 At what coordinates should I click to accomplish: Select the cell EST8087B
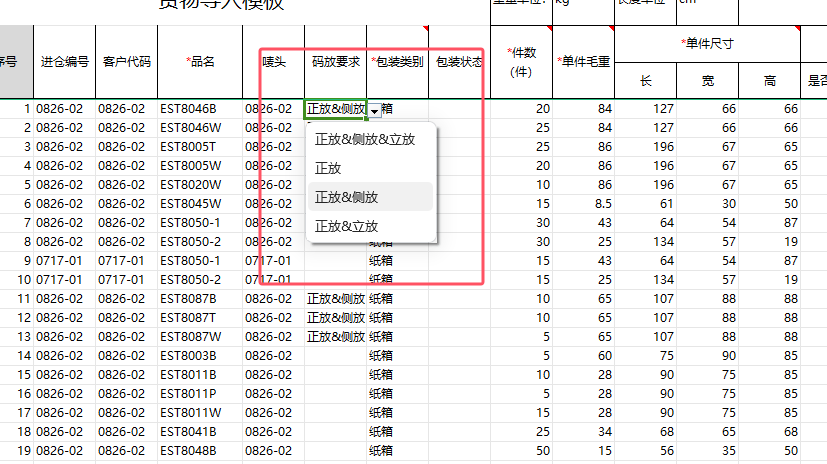[x=200, y=299]
